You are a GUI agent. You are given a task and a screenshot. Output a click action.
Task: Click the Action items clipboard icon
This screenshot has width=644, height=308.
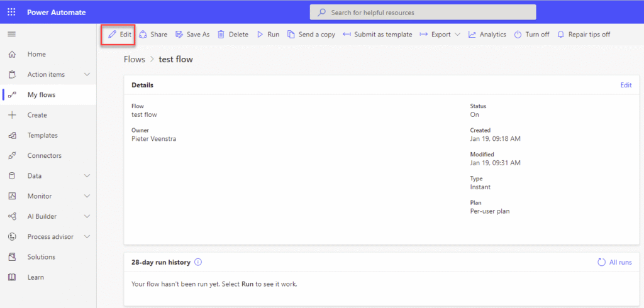12,75
